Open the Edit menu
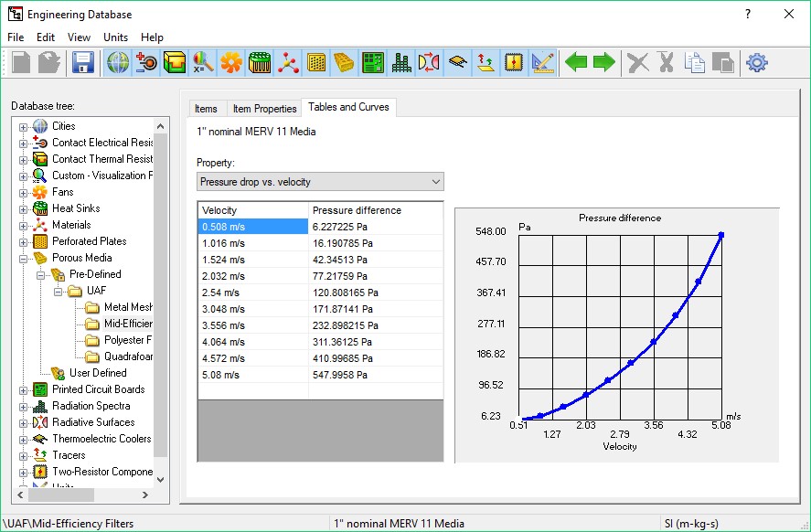The height and width of the screenshot is (532, 811). (x=46, y=37)
